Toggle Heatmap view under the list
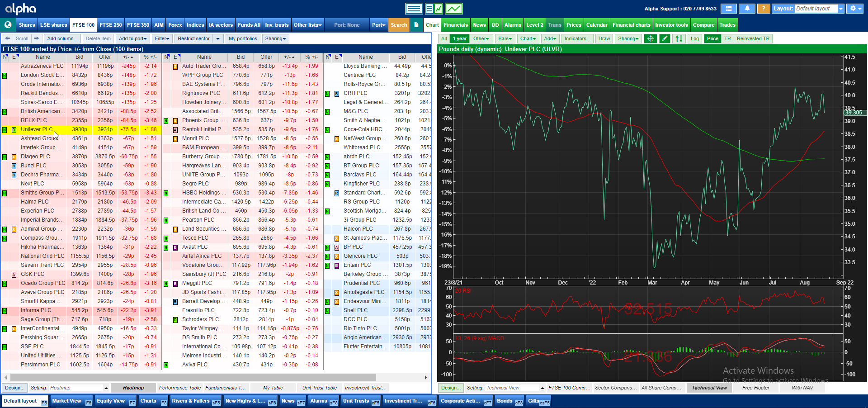Image resolution: width=868 pixels, height=408 pixels. tap(133, 388)
